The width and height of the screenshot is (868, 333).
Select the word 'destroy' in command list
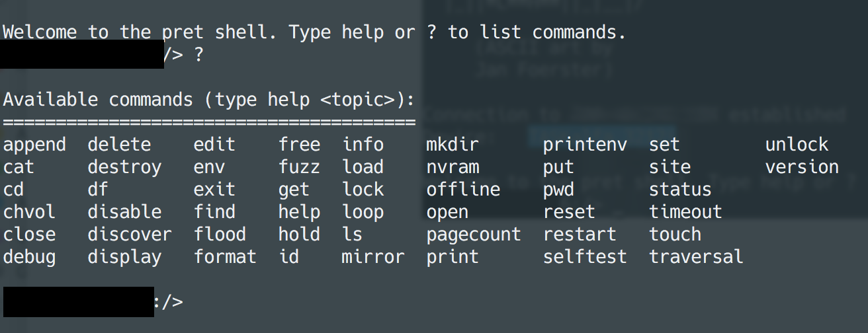coord(124,167)
